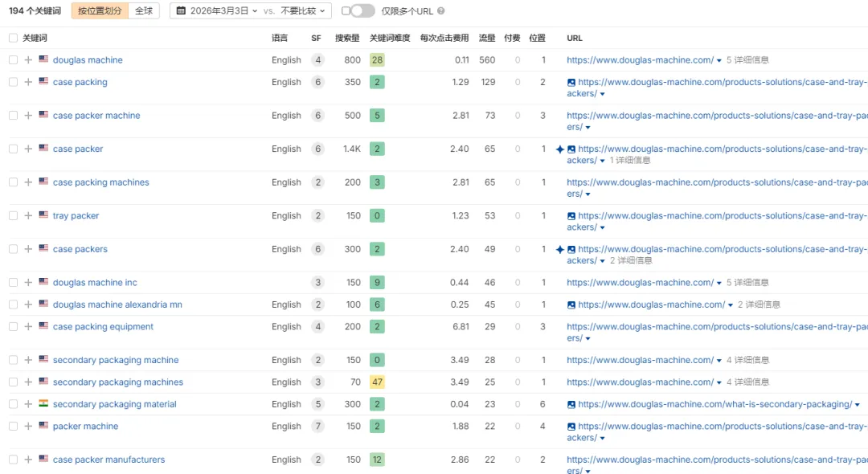Open the tray packer keyword link
This screenshot has height=474, width=868.
(76, 215)
